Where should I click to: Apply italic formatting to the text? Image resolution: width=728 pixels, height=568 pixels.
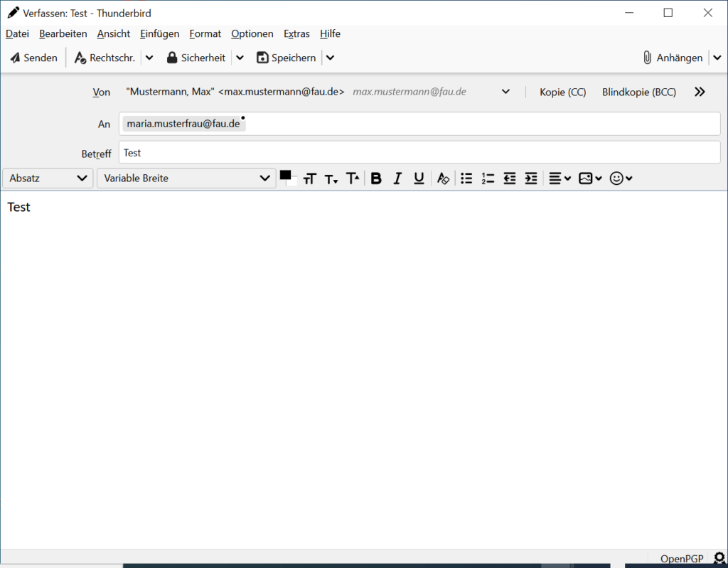(x=397, y=178)
